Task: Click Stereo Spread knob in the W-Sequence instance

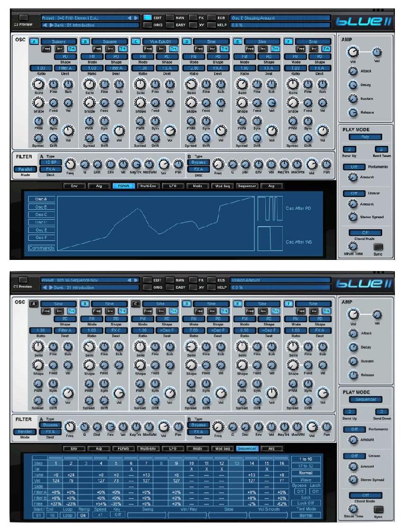Action: click(x=353, y=479)
